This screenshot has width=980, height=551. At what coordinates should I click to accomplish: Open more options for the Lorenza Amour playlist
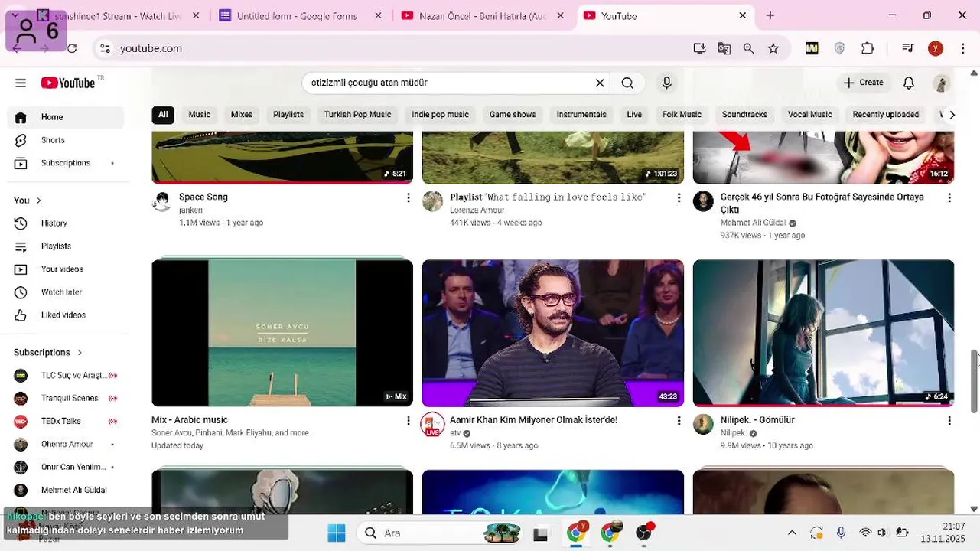pos(679,197)
